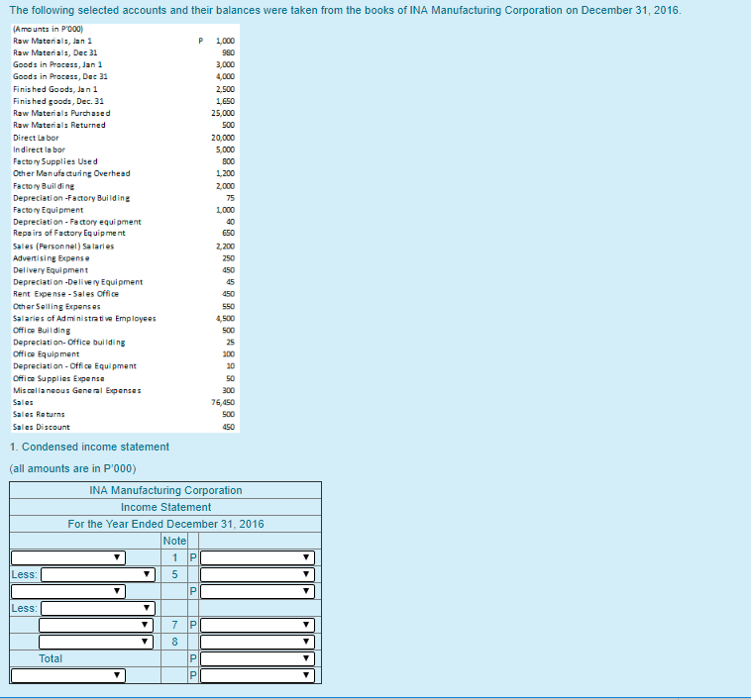Click the 'Salaries of Administrative Employees' label
This screenshot has height=700, width=751.
point(84,318)
